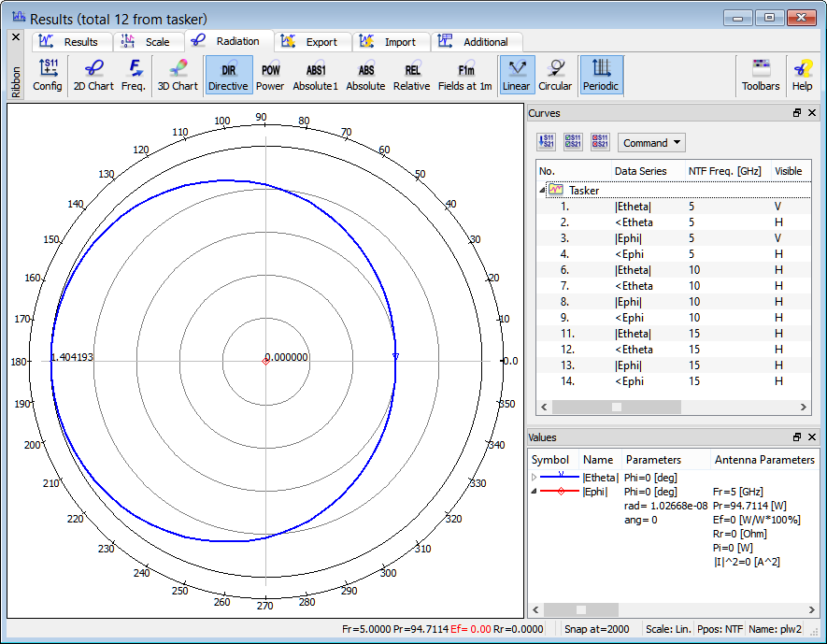
Task: Click the Help icon
Action: 802,75
